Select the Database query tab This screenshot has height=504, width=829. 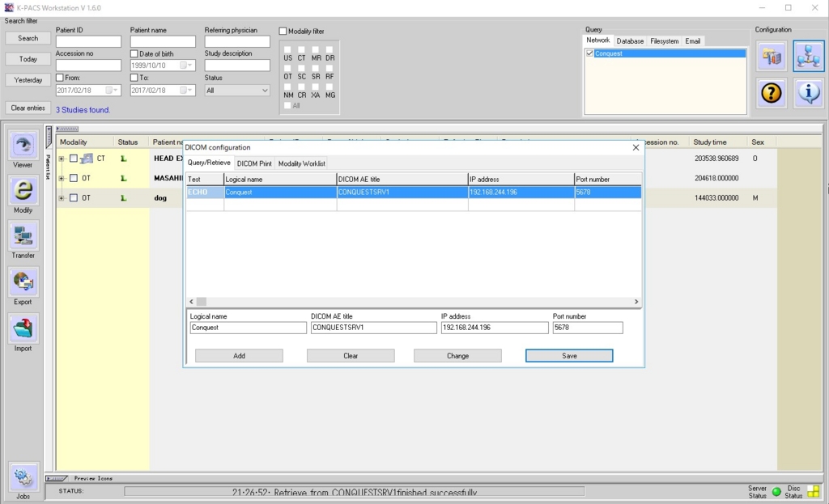click(x=630, y=41)
